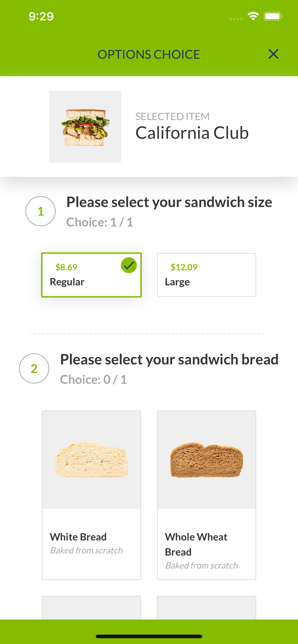Tap the home indicator bar
The width and height of the screenshot is (298, 644).
pos(149,636)
